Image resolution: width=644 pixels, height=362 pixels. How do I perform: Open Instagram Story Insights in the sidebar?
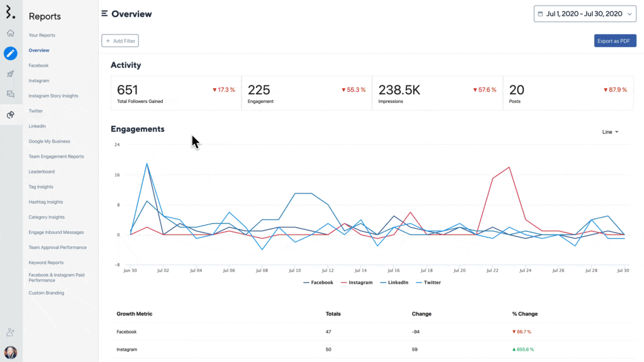click(53, 96)
